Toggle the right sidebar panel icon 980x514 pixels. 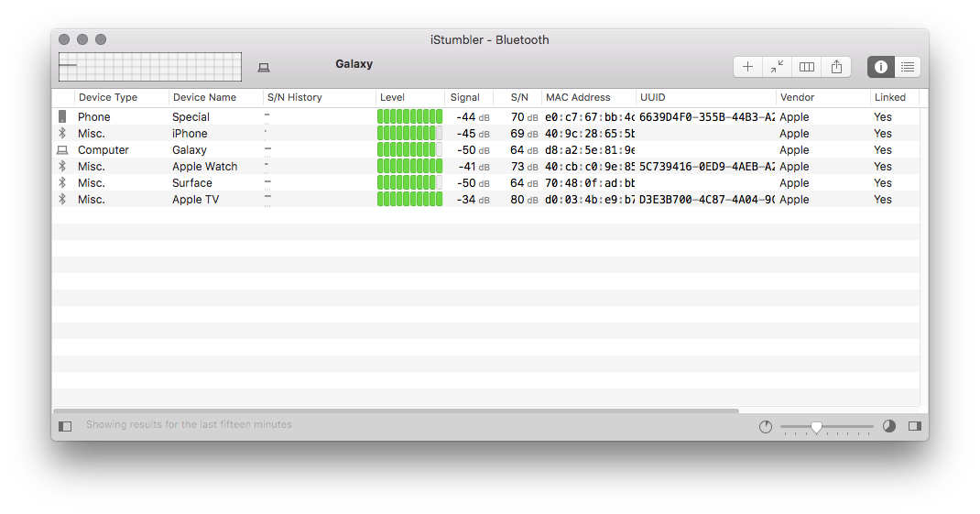[x=915, y=426]
